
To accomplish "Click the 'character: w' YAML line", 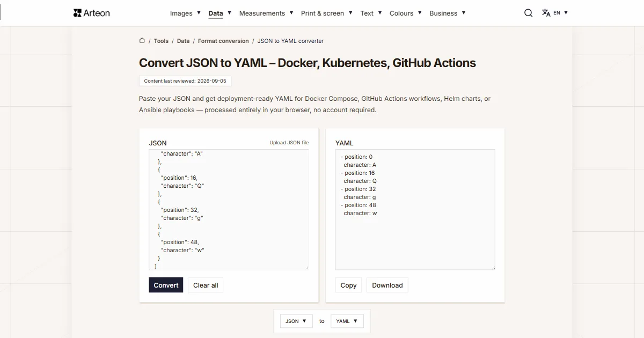I will [x=360, y=213].
